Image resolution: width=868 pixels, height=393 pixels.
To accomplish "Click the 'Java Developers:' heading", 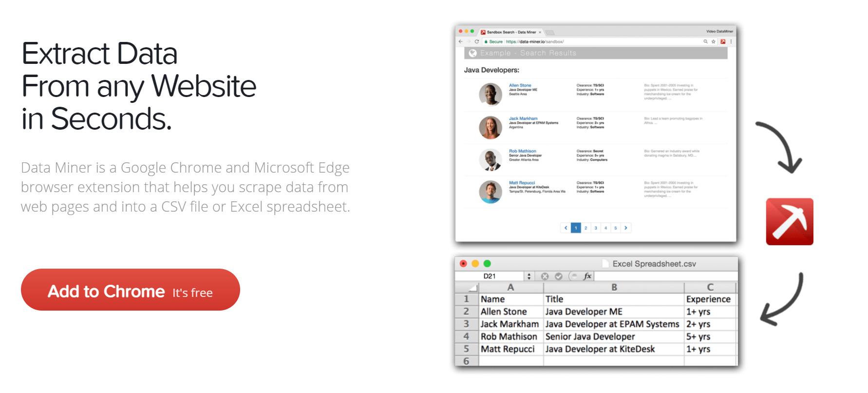I will click(x=491, y=70).
